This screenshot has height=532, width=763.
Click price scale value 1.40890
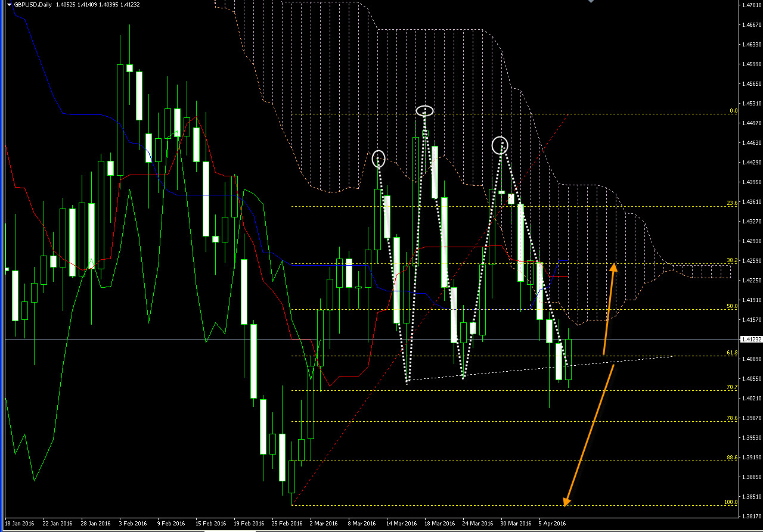point(750,359)
